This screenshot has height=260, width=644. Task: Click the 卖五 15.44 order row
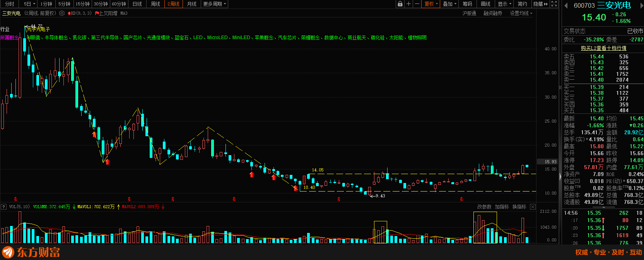(603, 56)
